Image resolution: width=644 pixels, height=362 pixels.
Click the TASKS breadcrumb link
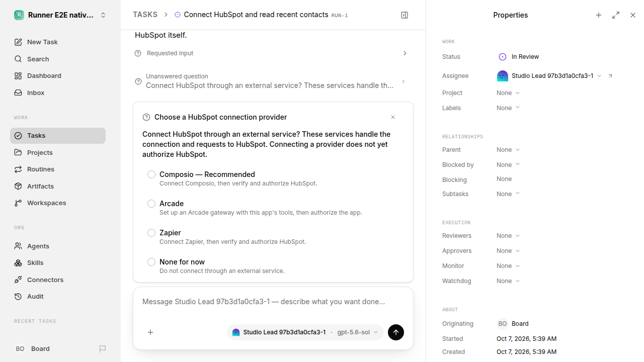pyautogui.click(x=145, y=15)
